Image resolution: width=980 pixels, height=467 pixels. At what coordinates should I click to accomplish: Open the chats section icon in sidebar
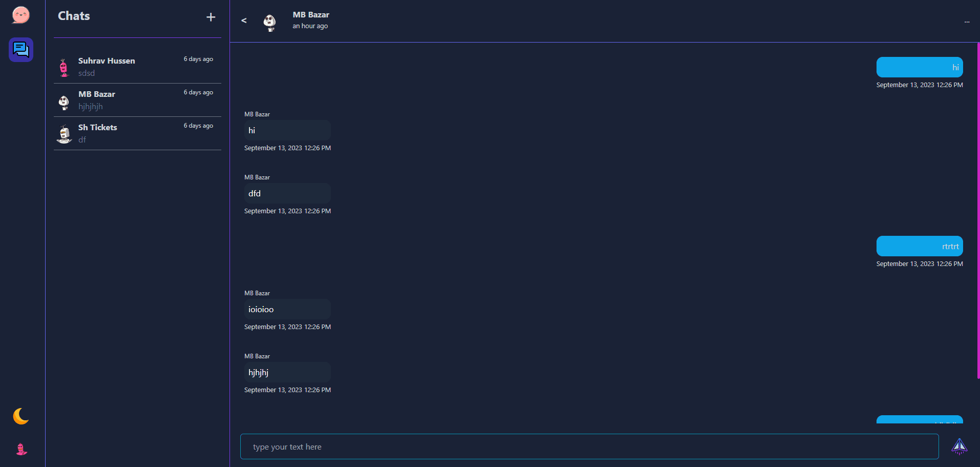pyautogui.click(x=21, y=50)
